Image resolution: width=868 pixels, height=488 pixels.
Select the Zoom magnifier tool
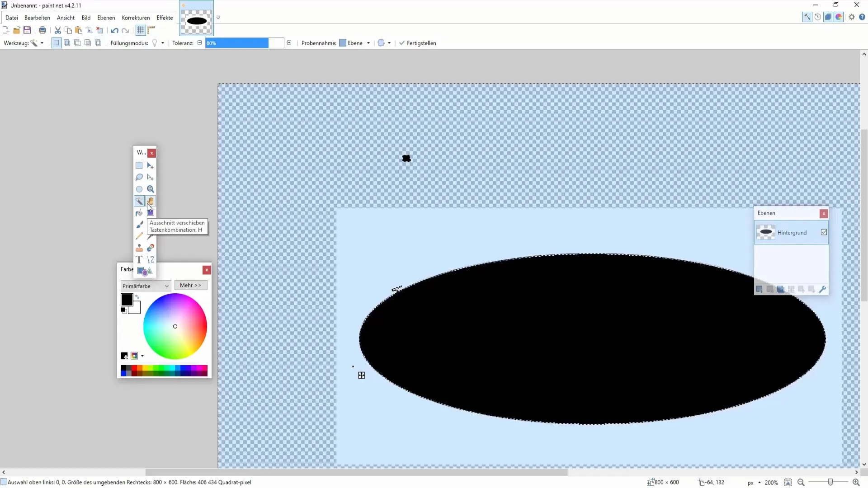tap(151, 189)
